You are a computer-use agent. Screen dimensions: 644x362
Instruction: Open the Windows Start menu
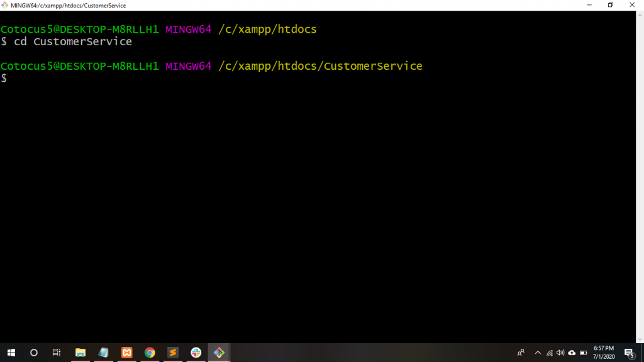tap(11, 353)
